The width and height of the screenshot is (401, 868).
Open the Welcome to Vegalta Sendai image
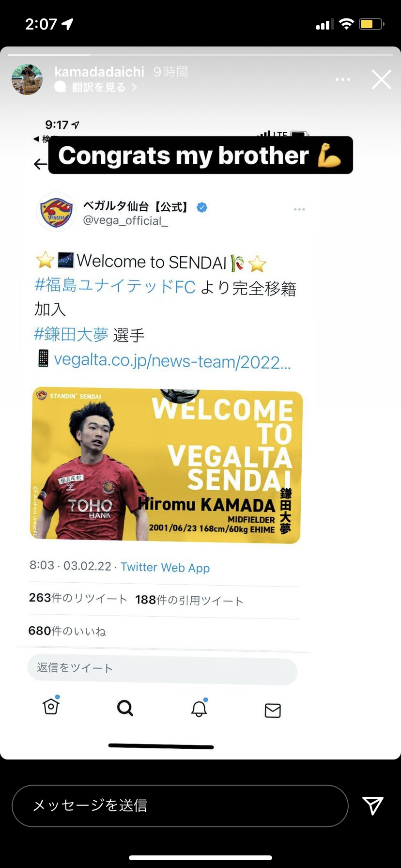click(167, 465)
